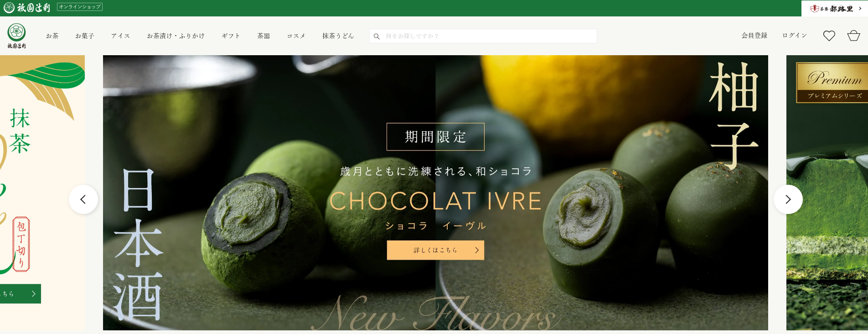Open the shopping basket icon
Screen dimensions: 868x334
853,36
